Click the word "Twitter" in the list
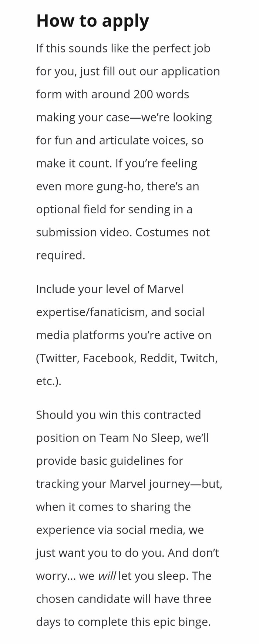 coord(58,358)
